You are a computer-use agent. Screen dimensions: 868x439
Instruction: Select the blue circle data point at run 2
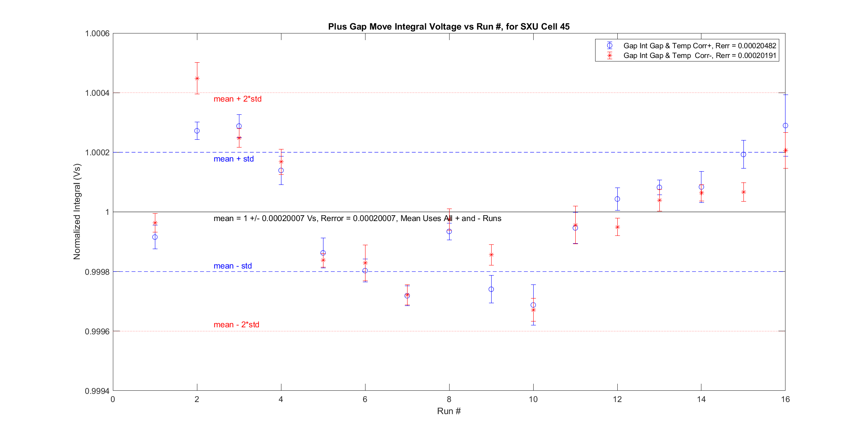[197, 131]
